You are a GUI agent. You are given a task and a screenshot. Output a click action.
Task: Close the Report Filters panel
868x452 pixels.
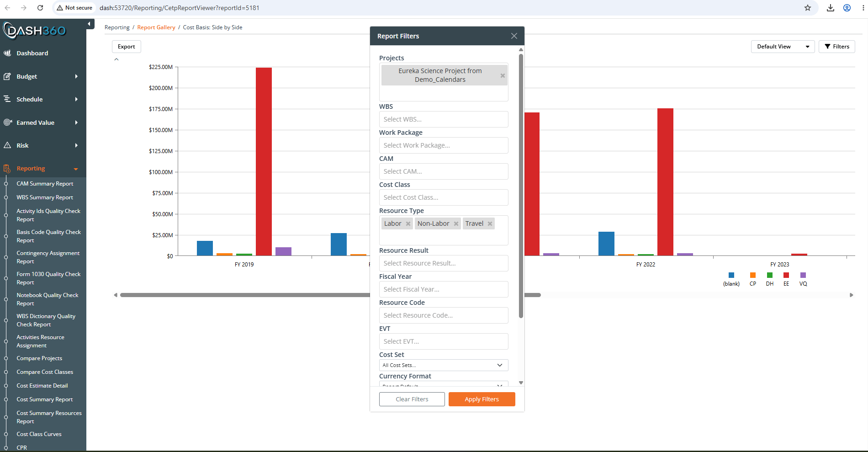(514, 36)
